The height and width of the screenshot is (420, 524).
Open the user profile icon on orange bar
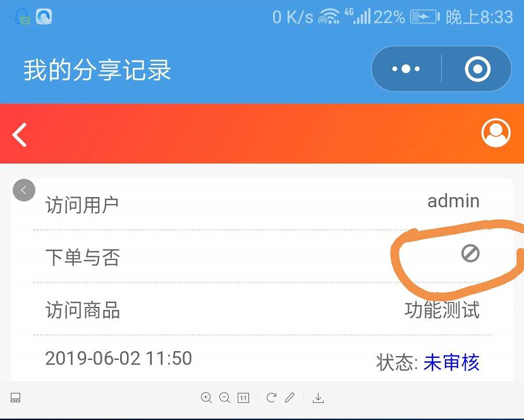(496, 133)
